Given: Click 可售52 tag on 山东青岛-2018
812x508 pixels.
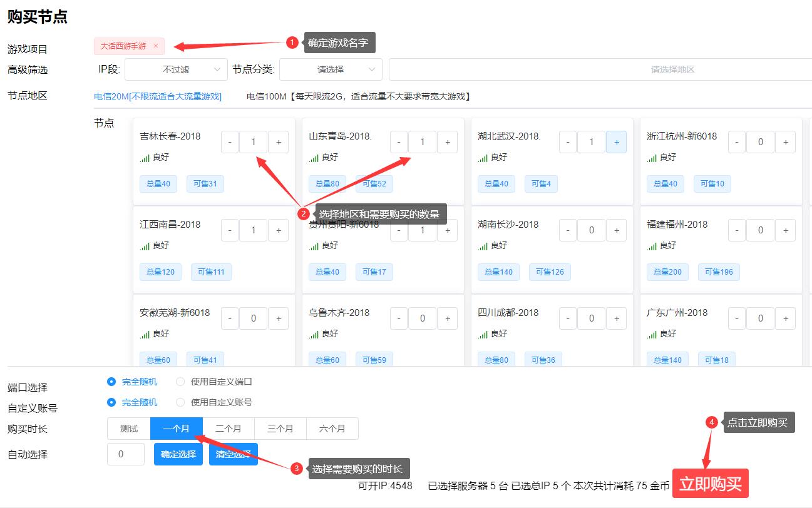Looking at the screenshot, I should pyautogui.click(x=374, y=183).
